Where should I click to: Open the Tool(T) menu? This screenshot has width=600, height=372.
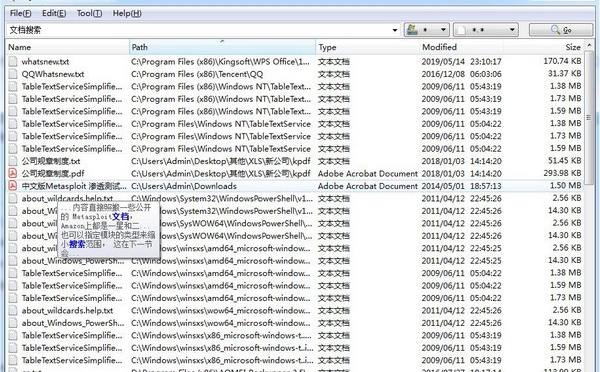tap(89, 13)
